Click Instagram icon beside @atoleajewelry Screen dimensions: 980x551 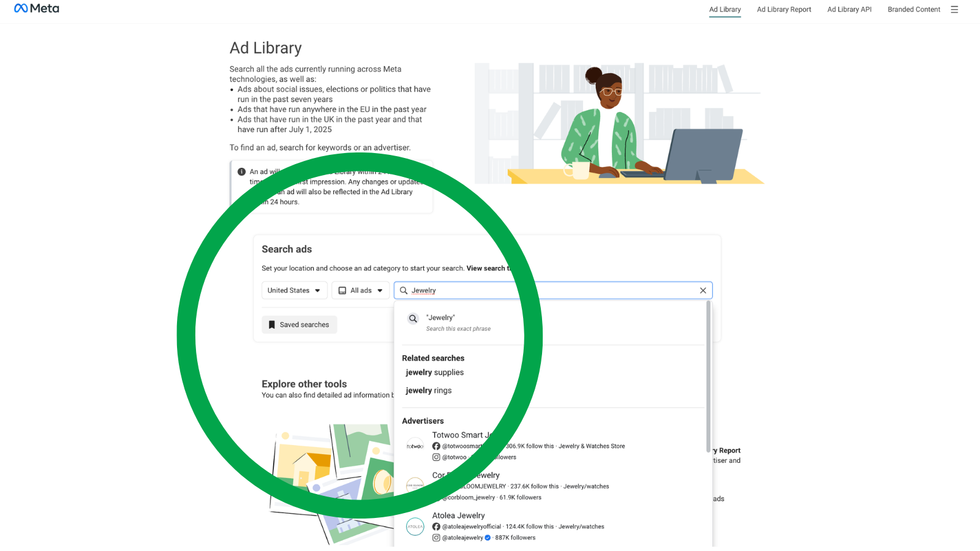[436, 538]
